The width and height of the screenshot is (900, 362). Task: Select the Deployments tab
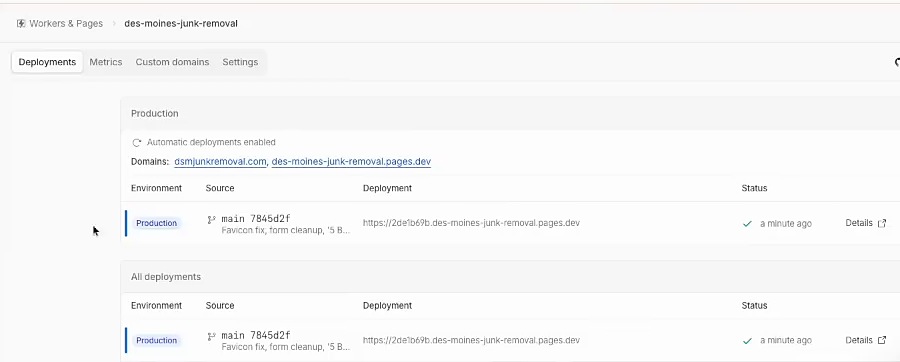point(47,62)
